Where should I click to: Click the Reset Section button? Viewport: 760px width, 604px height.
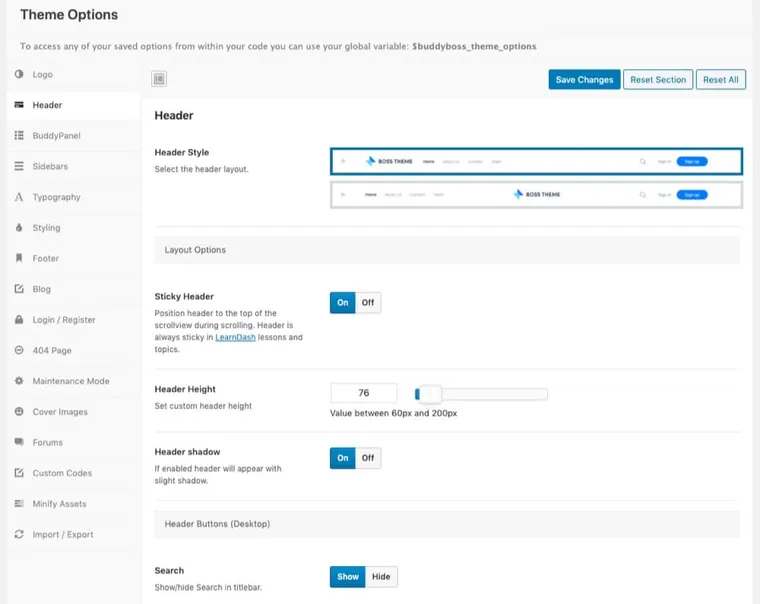(x=658, y=79)
